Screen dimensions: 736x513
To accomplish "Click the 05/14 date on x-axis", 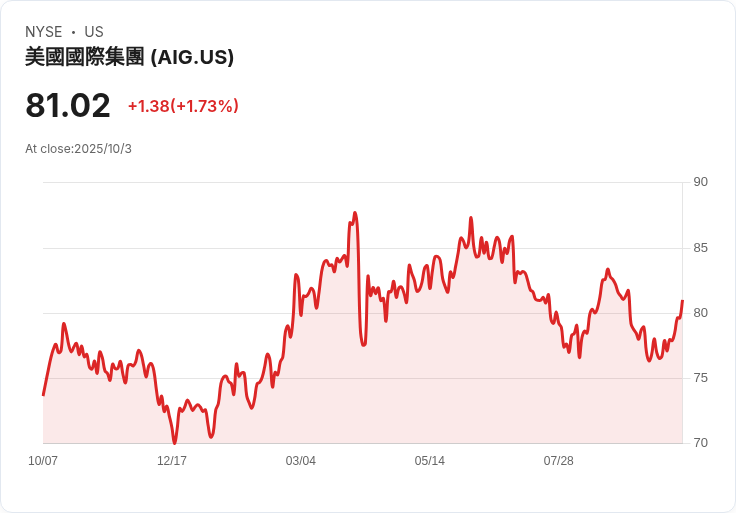I will click(429, 461).
